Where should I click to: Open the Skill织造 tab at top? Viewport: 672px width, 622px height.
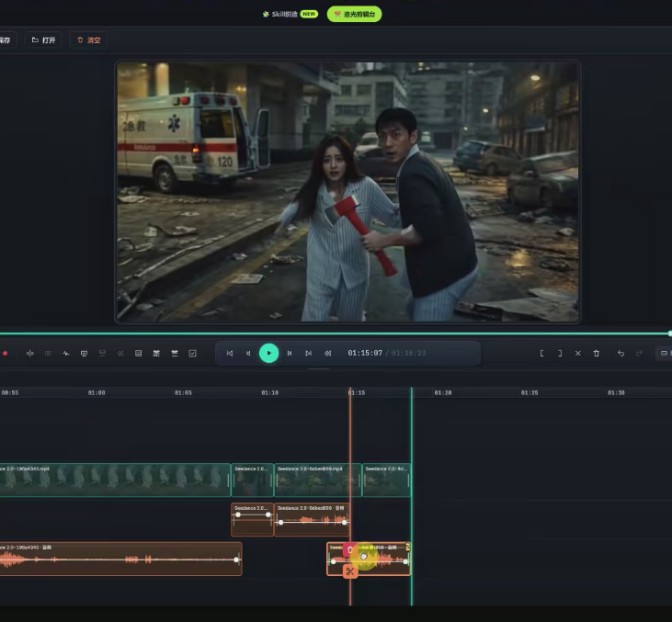point(279,14)
